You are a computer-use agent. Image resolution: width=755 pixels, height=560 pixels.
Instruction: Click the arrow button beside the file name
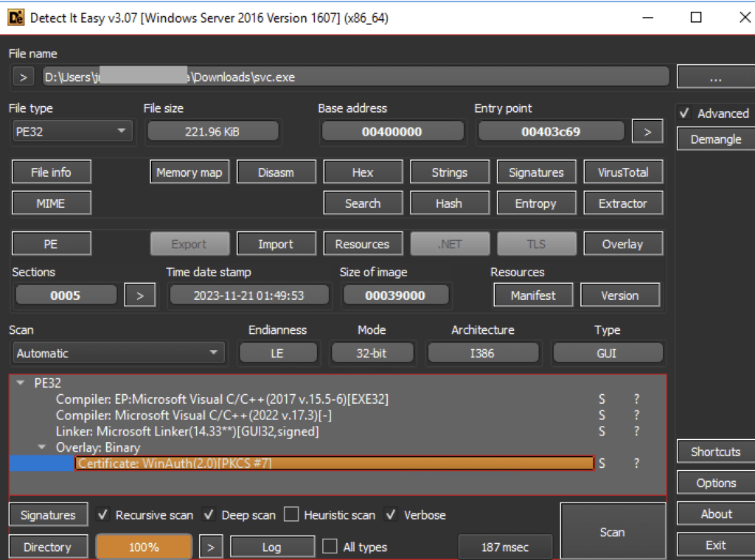[x=23, y=77]
